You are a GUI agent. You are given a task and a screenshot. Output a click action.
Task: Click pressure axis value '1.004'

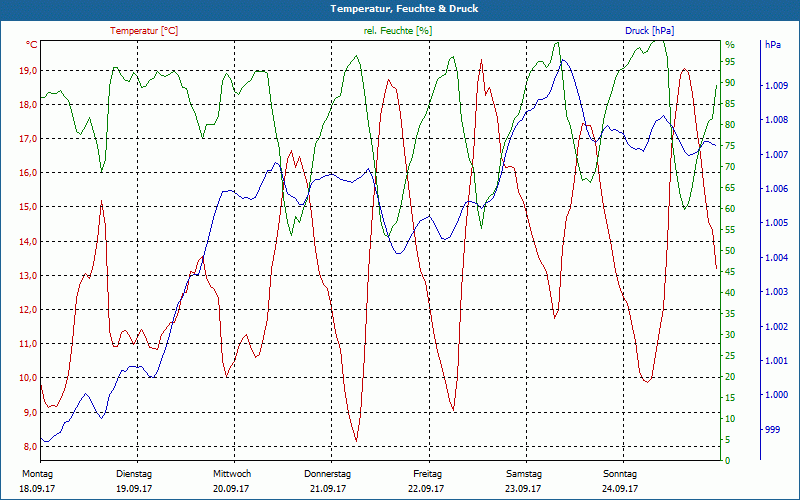(x=777, y=258)
